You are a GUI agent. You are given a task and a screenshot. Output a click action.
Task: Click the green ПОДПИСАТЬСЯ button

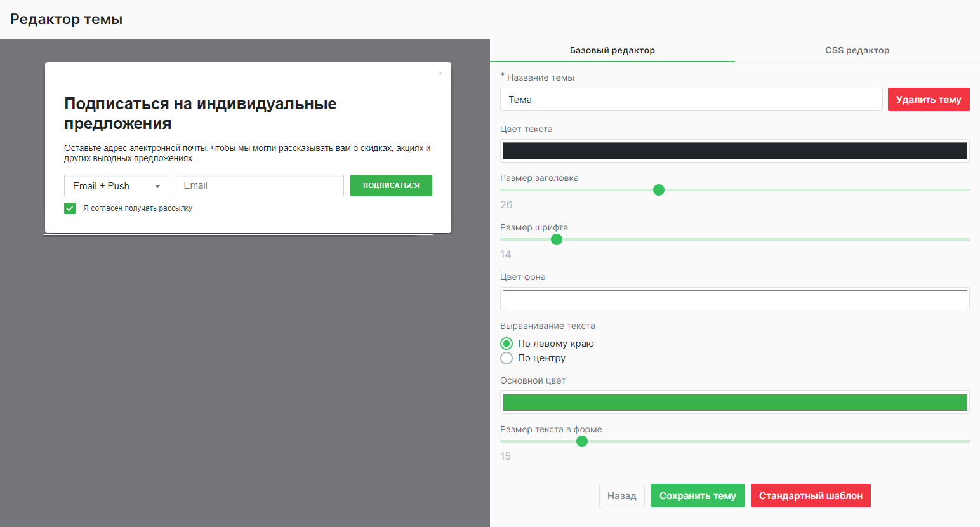391,185
